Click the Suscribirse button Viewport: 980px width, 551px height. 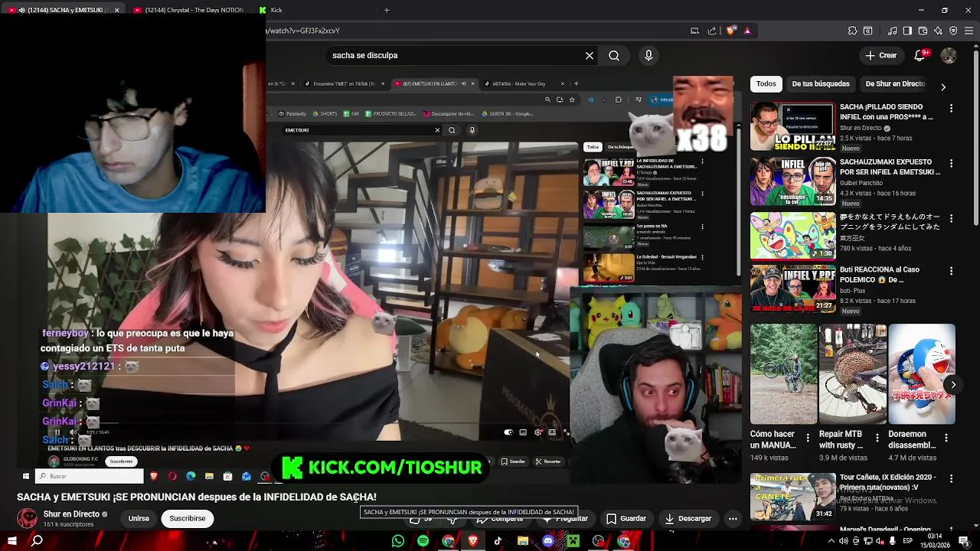point(188,518)
